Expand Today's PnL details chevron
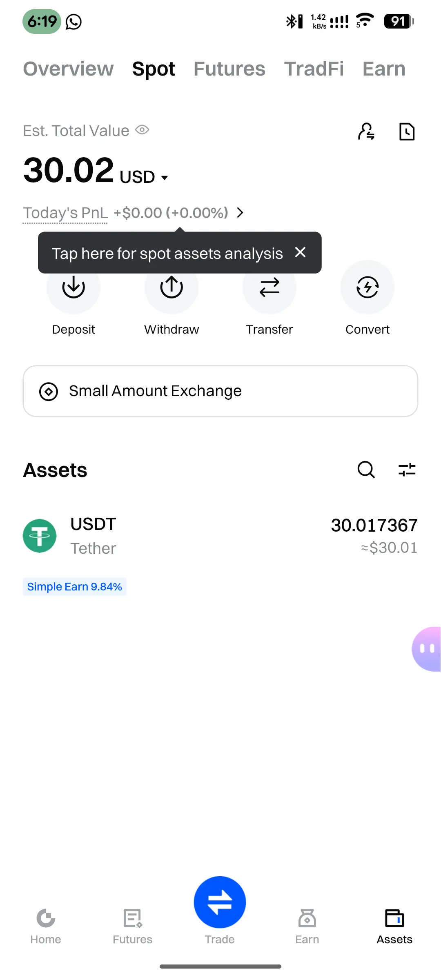Viewport: 441px width, 980px height. [x=240, y=213]
